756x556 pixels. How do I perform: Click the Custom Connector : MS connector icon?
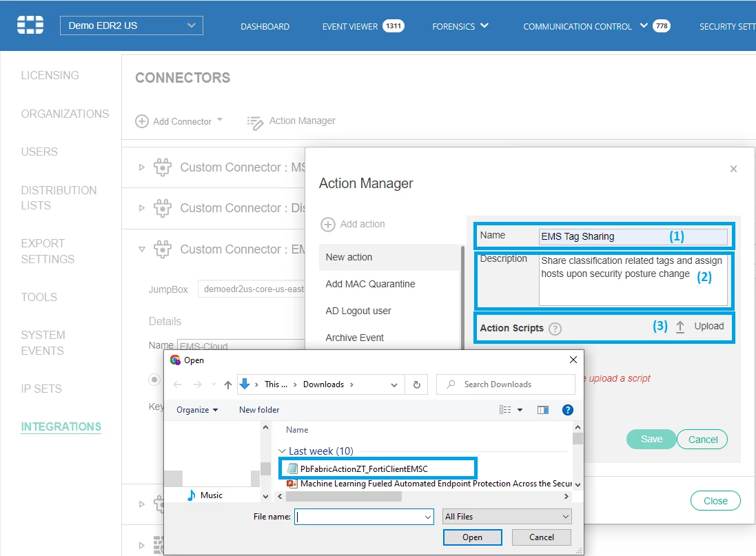point(163,167)
